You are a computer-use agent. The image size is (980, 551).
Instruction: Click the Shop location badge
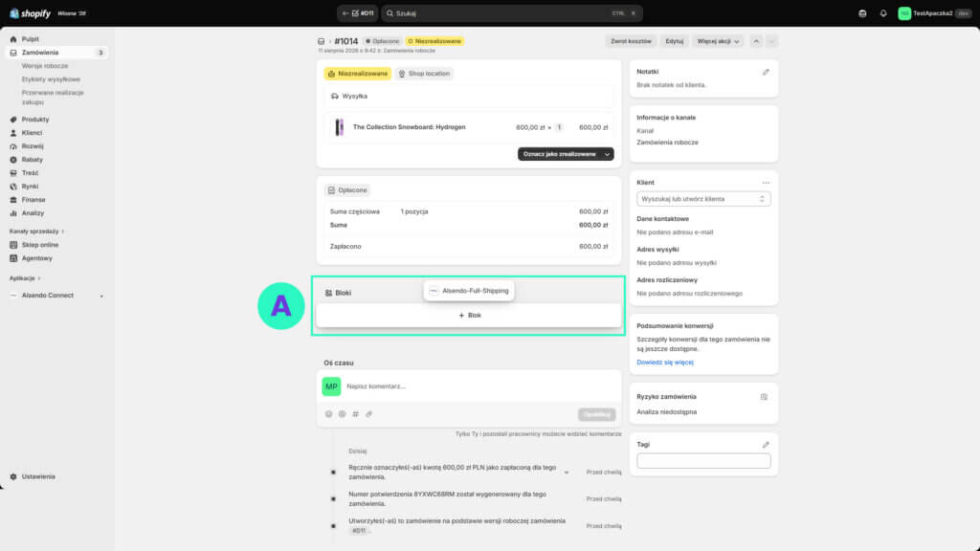point(424,74)
